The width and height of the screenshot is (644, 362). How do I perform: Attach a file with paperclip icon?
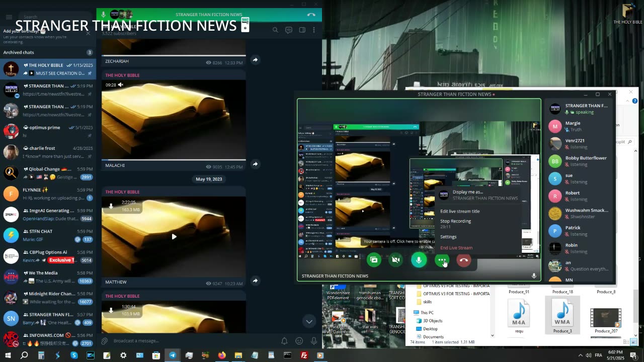coord(105,341)
